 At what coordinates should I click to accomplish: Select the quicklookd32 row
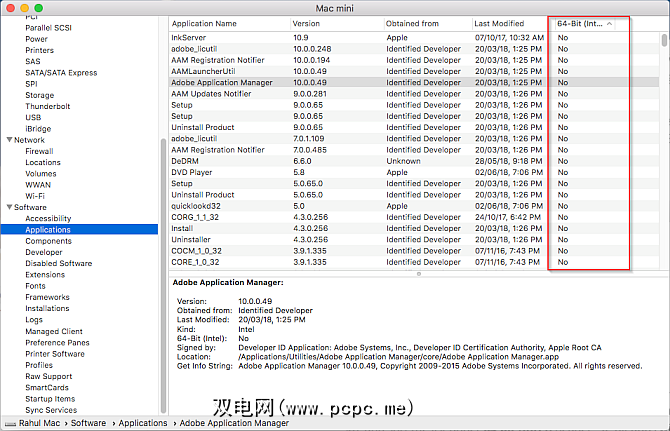414,206
